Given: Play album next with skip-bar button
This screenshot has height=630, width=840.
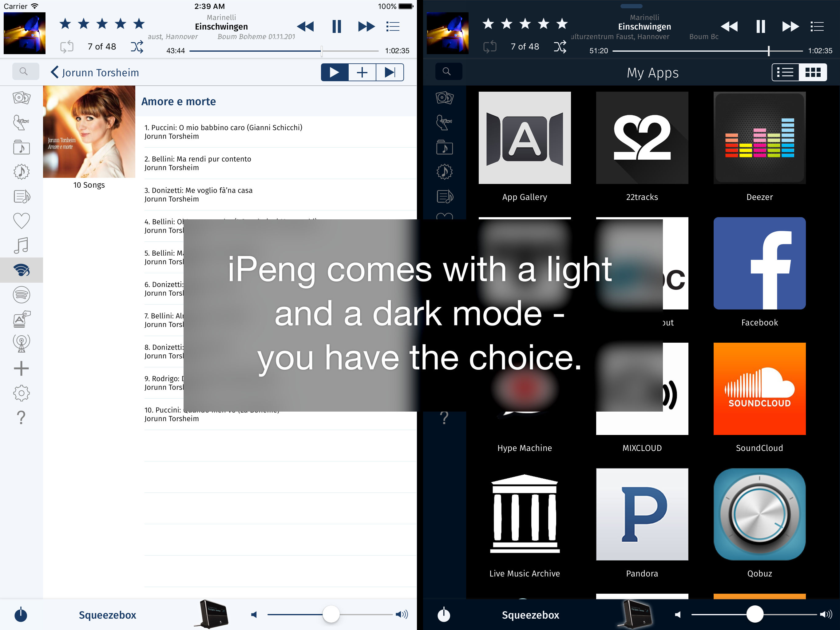Looking at the screenshot, I should point(390,72).
